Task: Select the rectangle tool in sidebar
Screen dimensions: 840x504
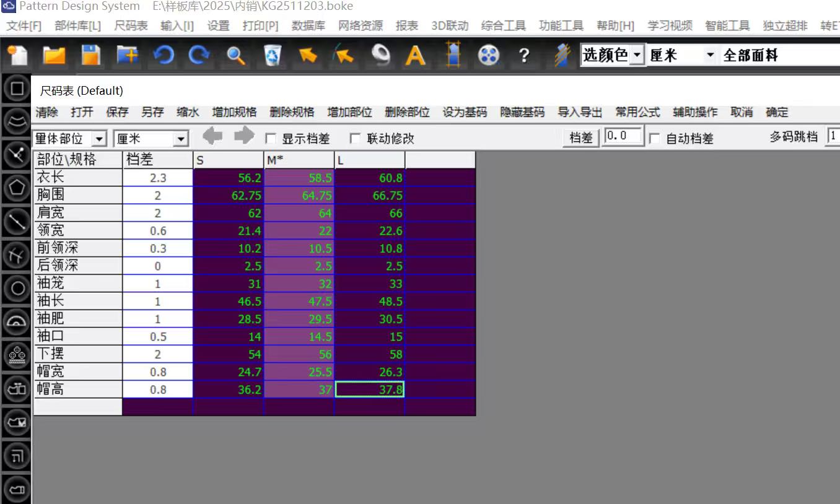Action: [x=17, y=89]
